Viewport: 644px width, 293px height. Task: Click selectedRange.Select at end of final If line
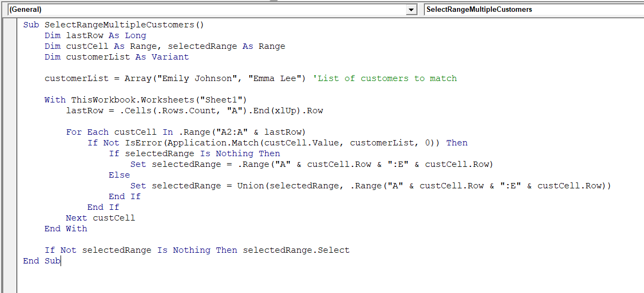296,250
